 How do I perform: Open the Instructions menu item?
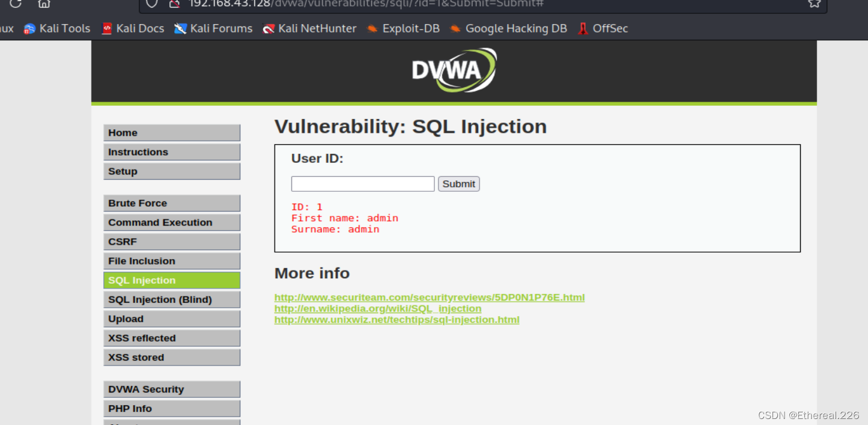coord(172,152)
